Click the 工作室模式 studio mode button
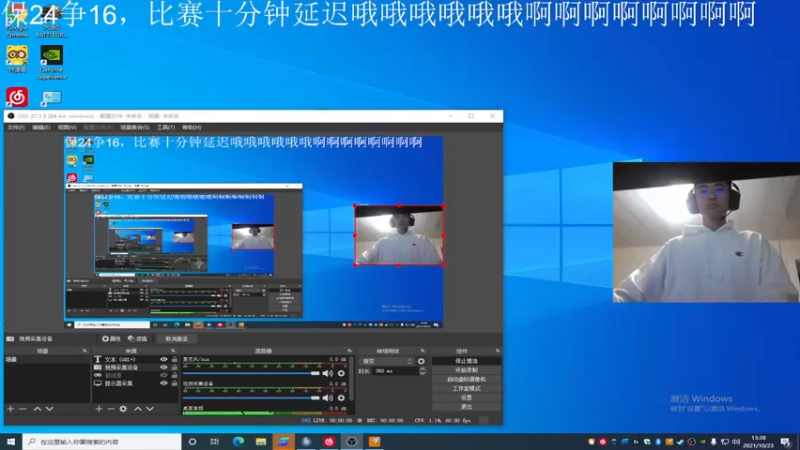 [x=466, y=388]
